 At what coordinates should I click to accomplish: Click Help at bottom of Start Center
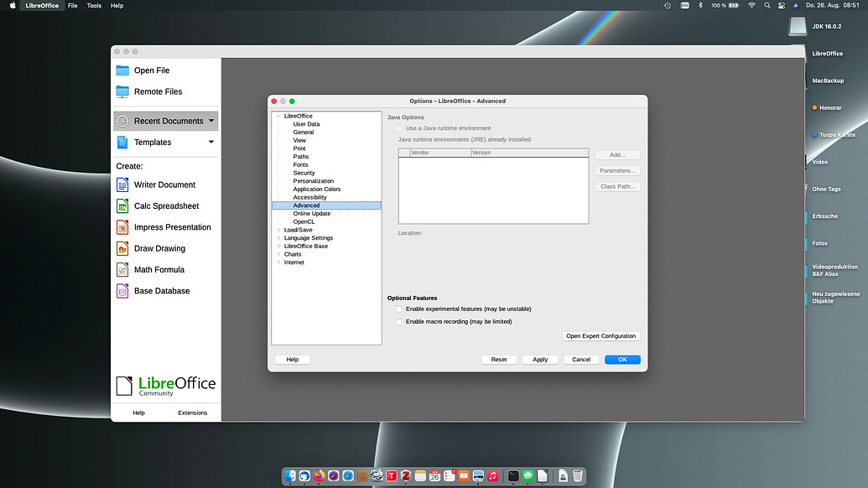tap(139, 413)
